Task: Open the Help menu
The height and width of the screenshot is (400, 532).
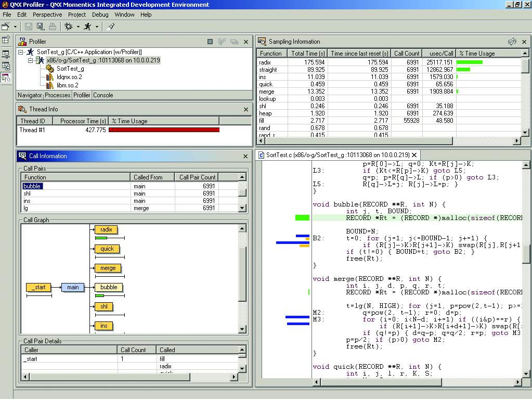Action: point(146,15)
